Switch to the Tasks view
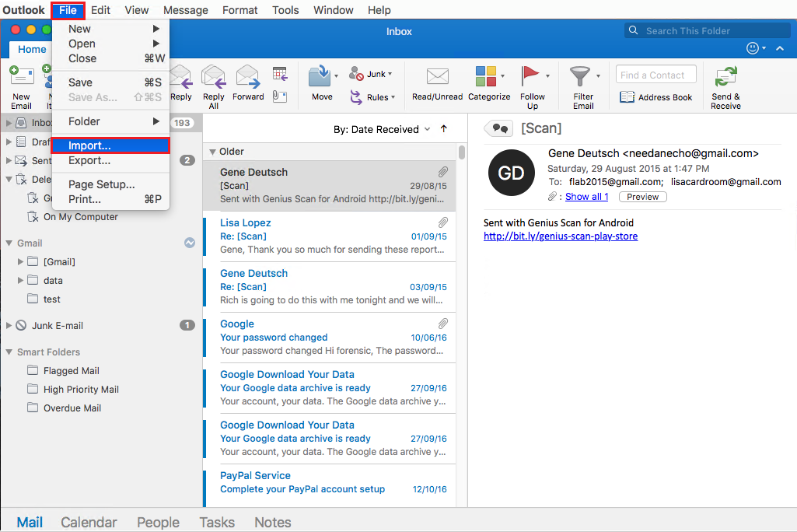 click(217, 523)
